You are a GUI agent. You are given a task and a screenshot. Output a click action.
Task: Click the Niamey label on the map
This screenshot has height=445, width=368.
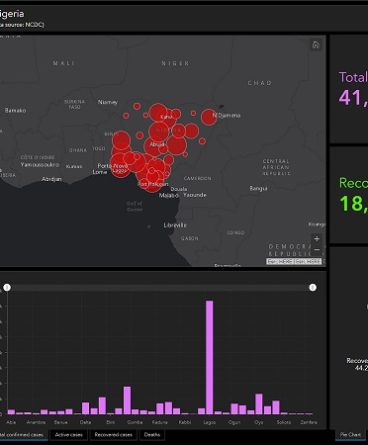[108, 102]
